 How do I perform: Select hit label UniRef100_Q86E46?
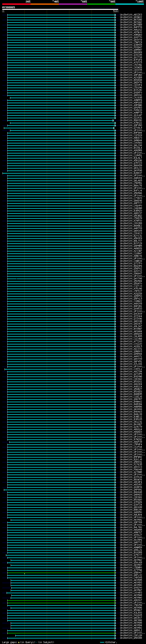point(131,201)
